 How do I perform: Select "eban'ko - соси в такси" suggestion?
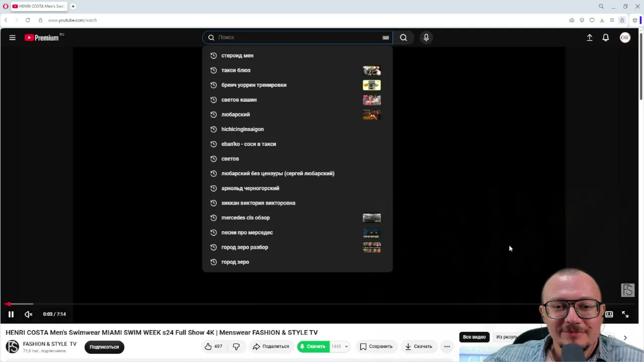click(x=297, y=144)
